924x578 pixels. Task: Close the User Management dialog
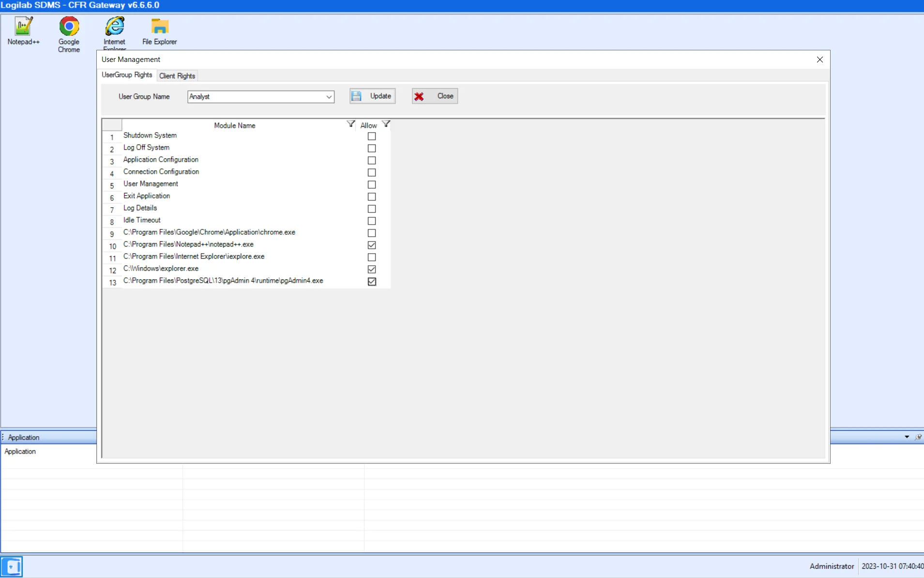coord(820,59)
